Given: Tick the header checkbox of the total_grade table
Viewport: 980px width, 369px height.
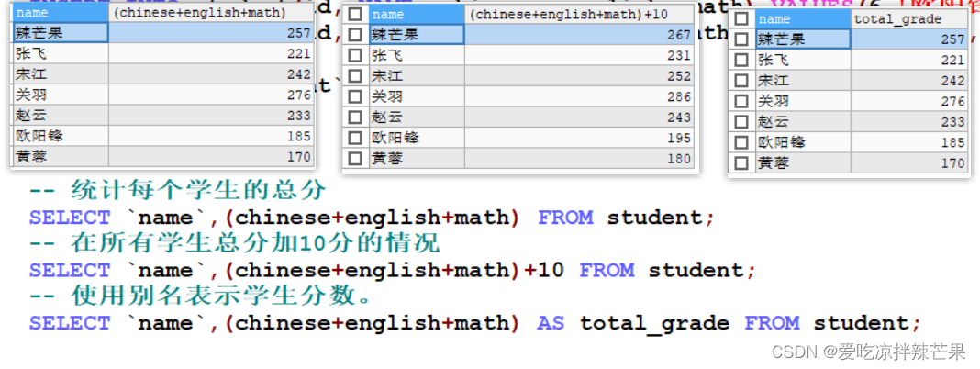Looking at the screenshot, I should pos(741,18).
